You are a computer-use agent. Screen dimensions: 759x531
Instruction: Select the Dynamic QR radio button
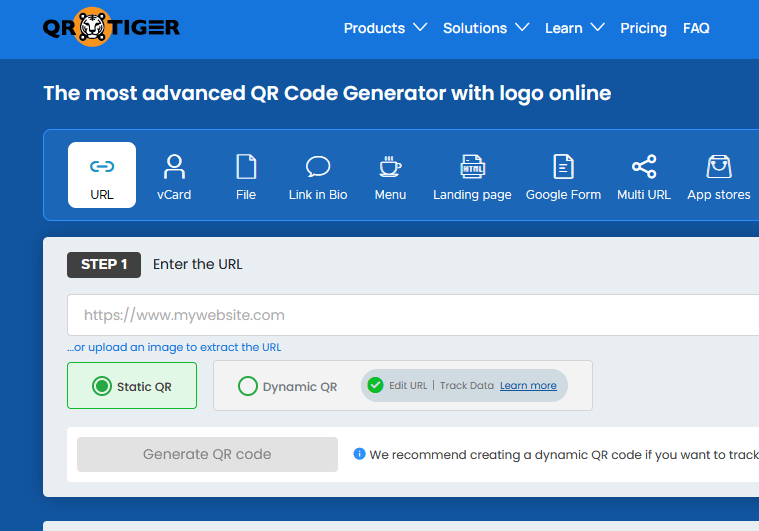(x=248, y=386)
